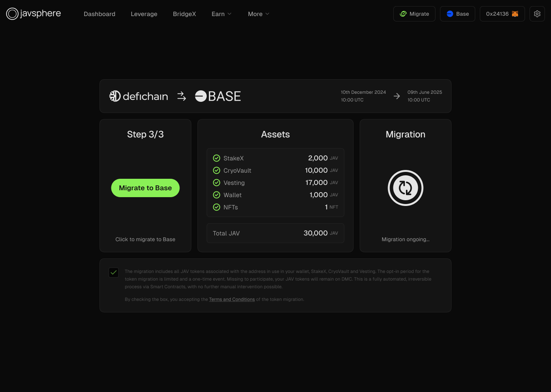Select the StakeX 2,000 JAV amount
Viewport: 551px width, 392px height.
click(323, 158)
